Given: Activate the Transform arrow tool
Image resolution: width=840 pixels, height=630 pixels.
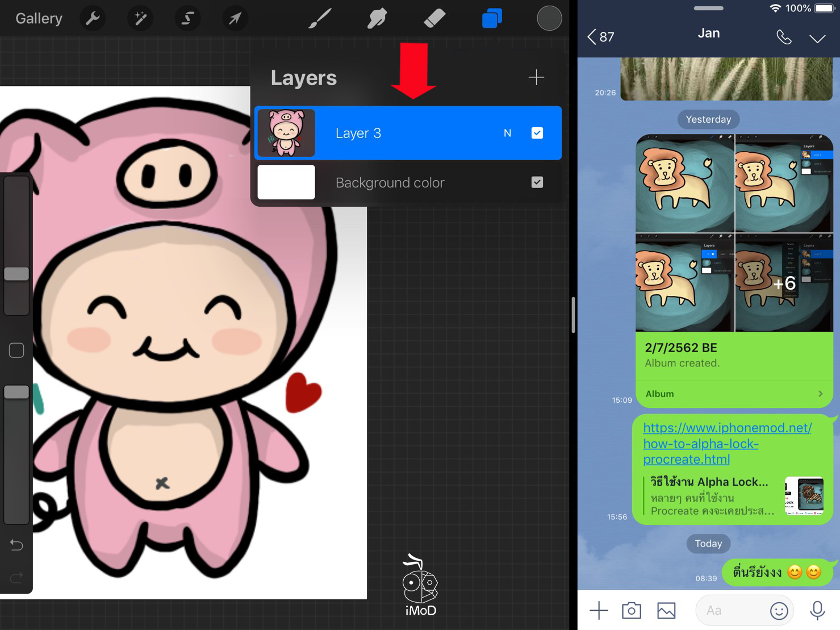Looking at the screenshot, I should tap(235, 19).
